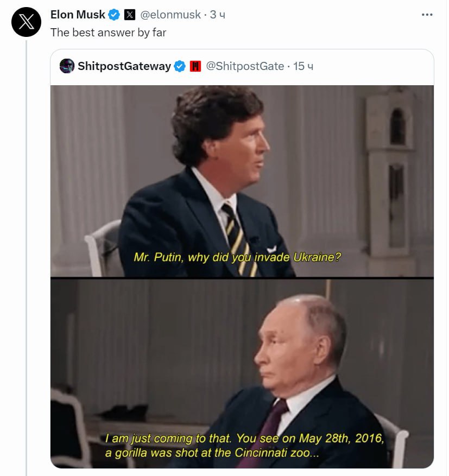Screen dimensions: 449x476
Task: Click the ShitpostGateway display name
Action: pos(124,66)
